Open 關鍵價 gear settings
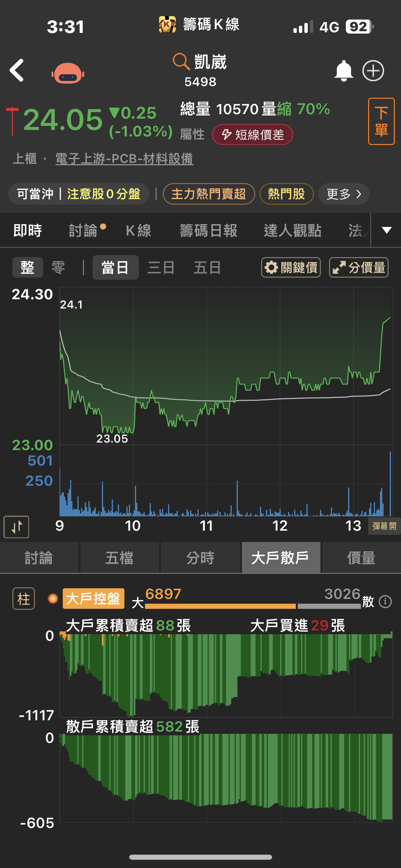401x868 pixels. tap(291, 267)
